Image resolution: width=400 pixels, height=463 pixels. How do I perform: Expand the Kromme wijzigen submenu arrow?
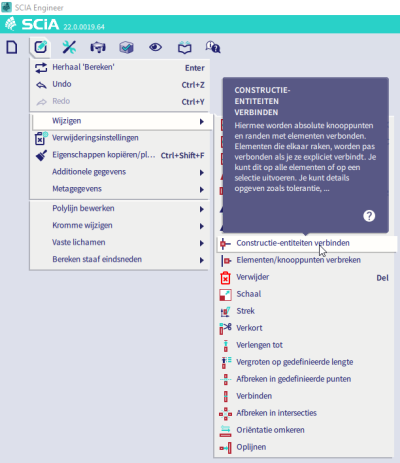(202, 226)
